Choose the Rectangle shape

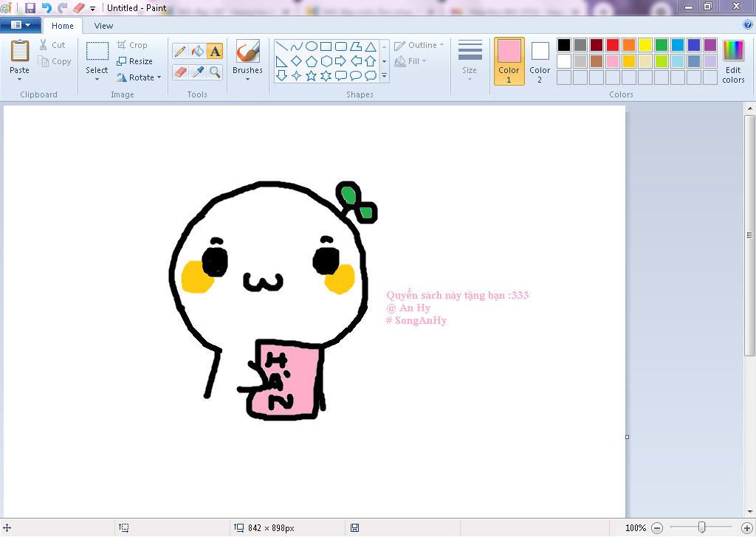[326, 46]
